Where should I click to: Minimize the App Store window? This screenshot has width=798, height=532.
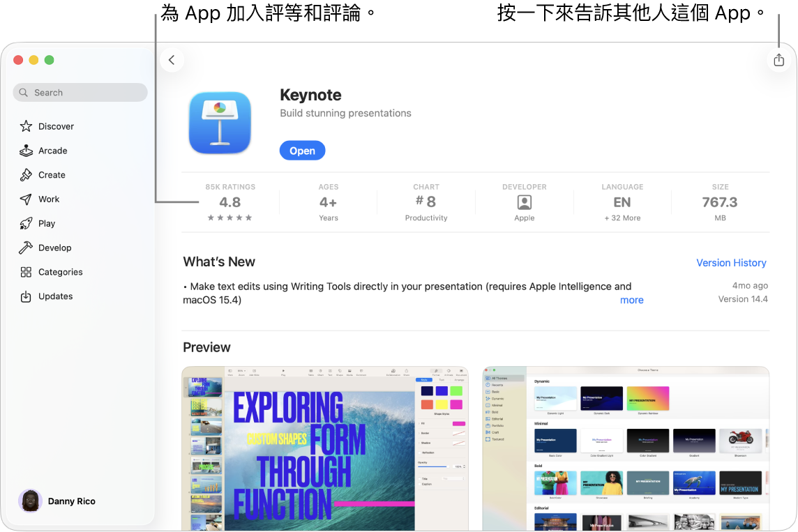point(33,60)
